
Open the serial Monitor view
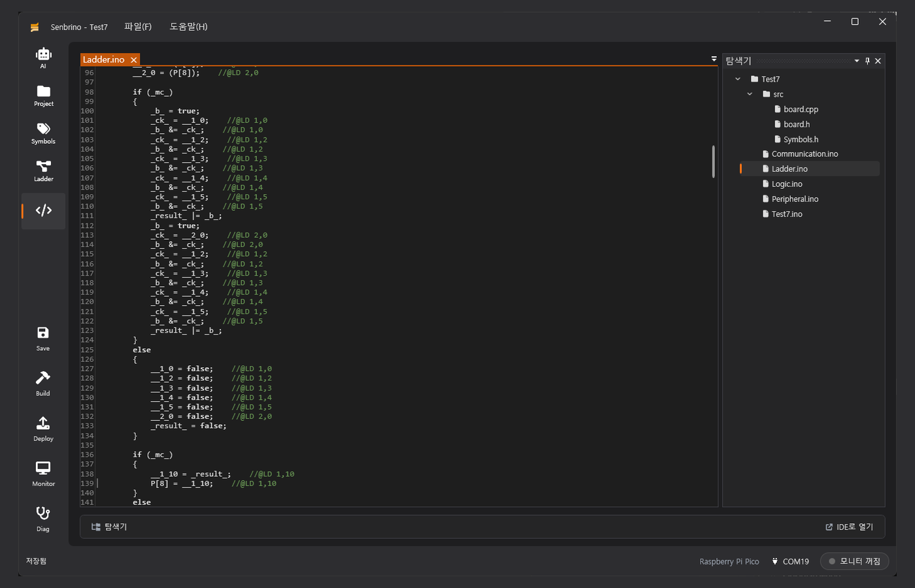43,474
